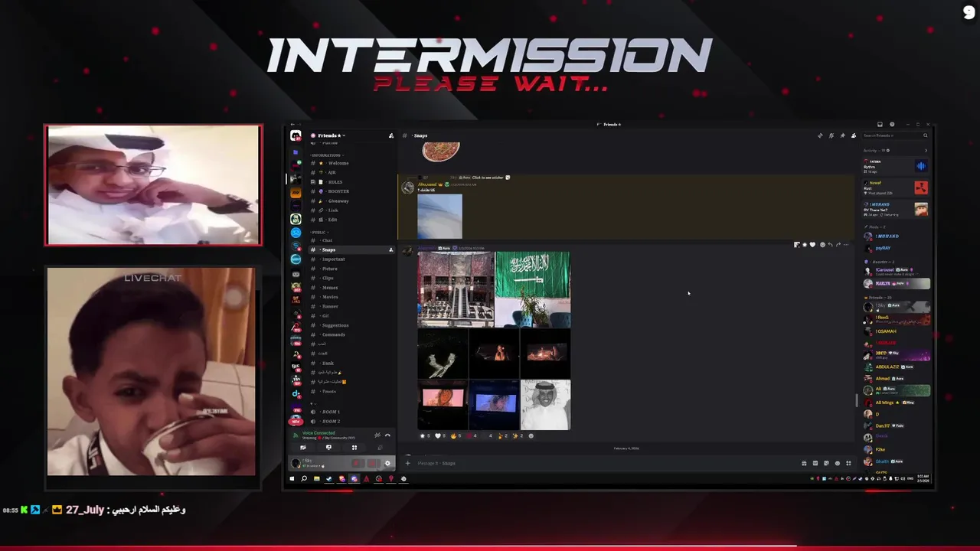
Task: Open the Commands channel
Action: (333, 334)
